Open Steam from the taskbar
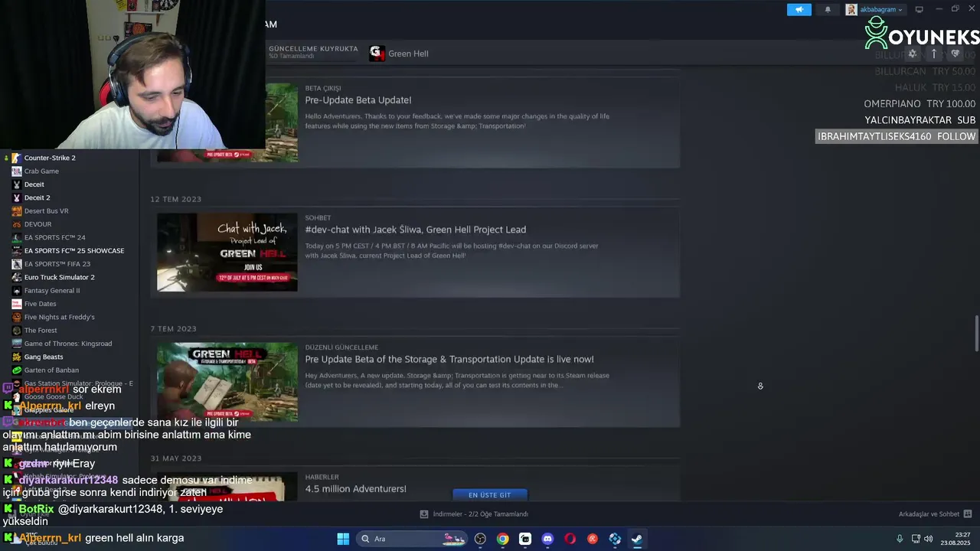980x551 pixels. [637, 539]
